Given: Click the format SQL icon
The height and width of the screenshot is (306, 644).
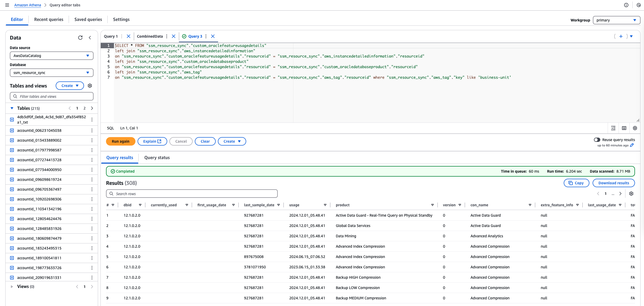Looking at the screenshot, I should (613, 128).
